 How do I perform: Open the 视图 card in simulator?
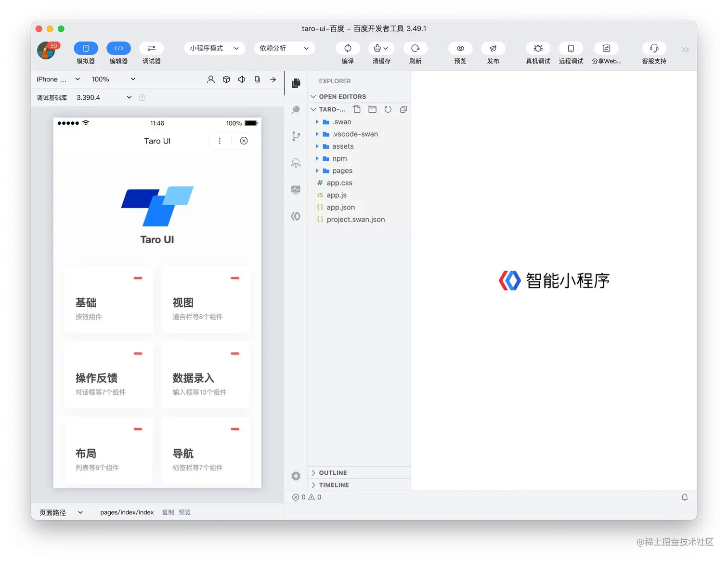(206, 299)
